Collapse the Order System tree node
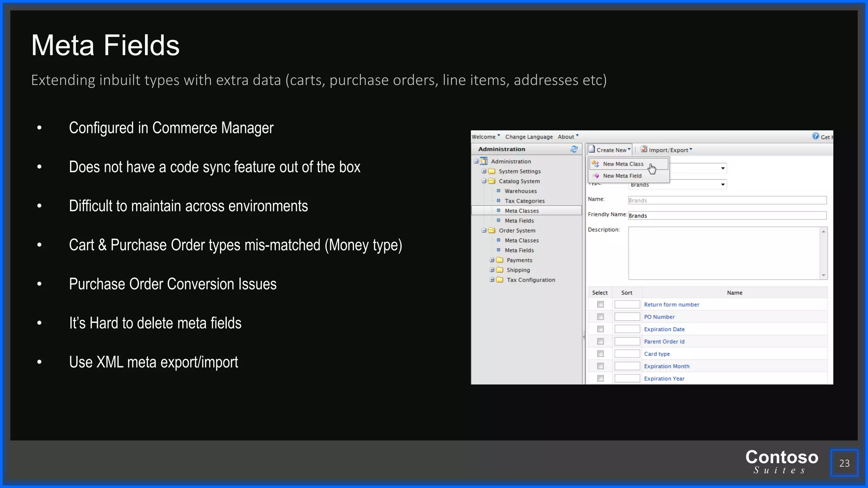This screenshot has width=868, height=488. click(x=484, y=230)
